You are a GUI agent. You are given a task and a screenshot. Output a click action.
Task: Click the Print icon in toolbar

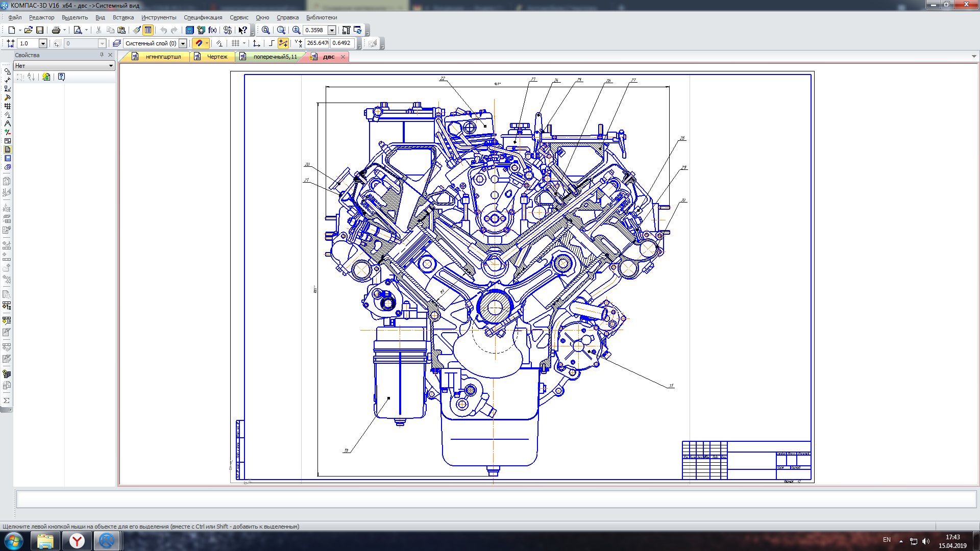(x=56, y=30)
